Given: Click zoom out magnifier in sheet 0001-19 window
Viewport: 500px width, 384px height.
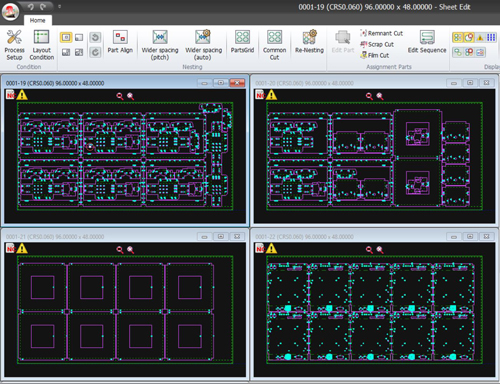Looking at the screenshot, I should pyautogui.click(x=120, y=96).
